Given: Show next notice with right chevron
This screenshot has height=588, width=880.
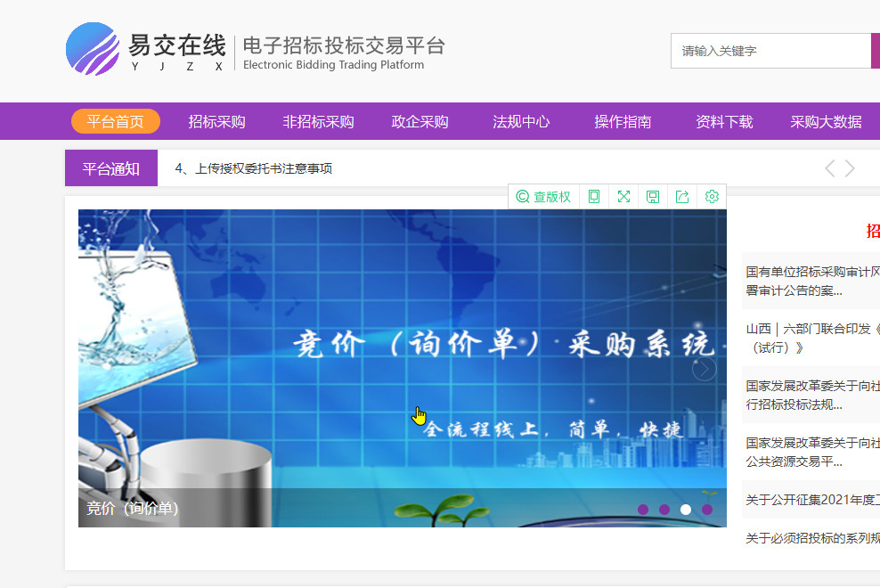Looking at the screenshot, I should (851, 168).
